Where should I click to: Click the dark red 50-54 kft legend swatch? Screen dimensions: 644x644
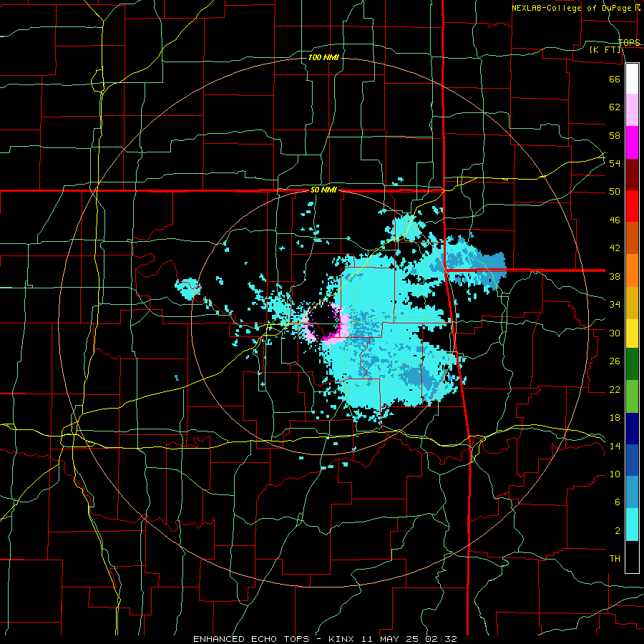632,175
